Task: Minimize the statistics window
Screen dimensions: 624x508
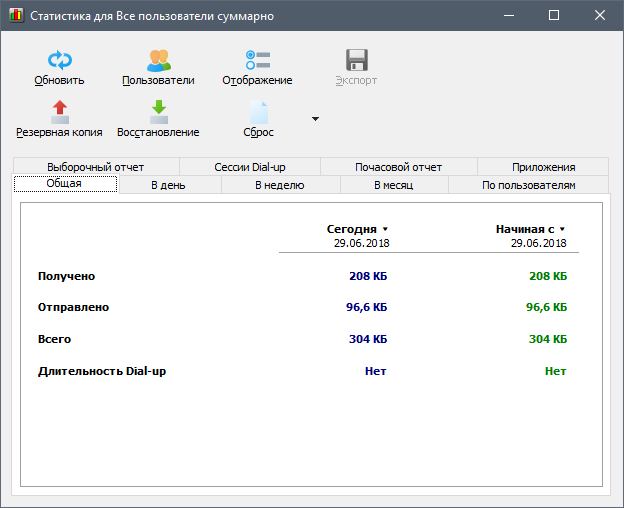Action: tap(509, 16)
